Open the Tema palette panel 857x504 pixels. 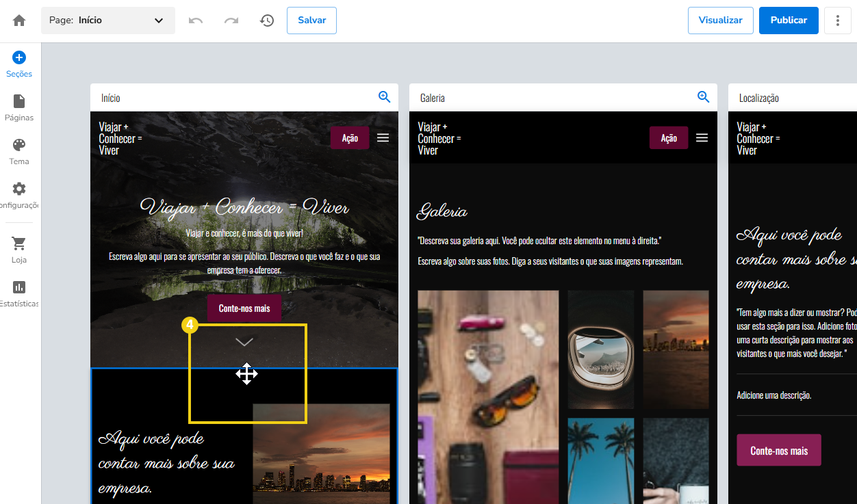click(x=19, y=152)
